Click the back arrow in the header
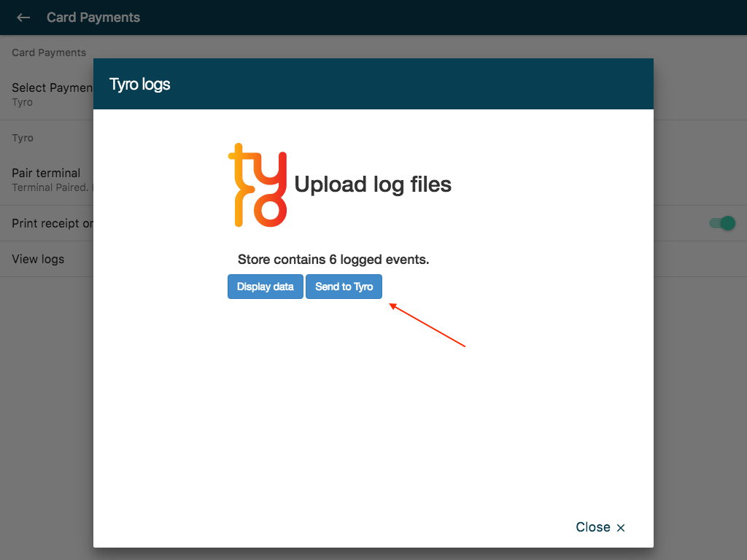Viewport: 747px width, 560px height. point(23,17)
